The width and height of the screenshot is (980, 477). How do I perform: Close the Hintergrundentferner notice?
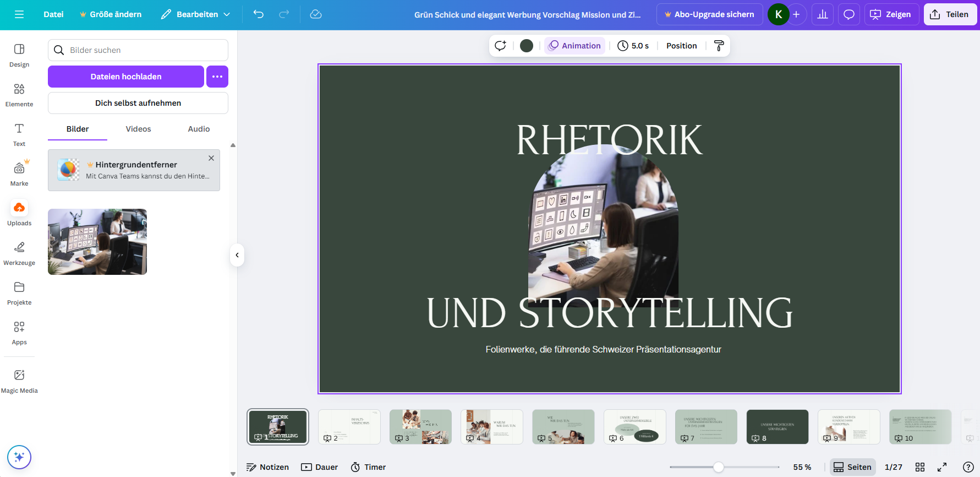coord(211,158)
